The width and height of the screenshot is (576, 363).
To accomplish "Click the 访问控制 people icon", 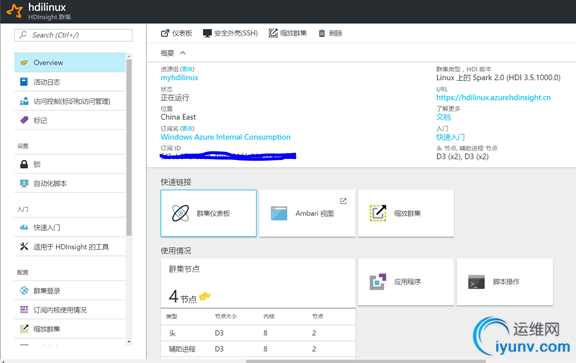I will click(x=24, y=101).
